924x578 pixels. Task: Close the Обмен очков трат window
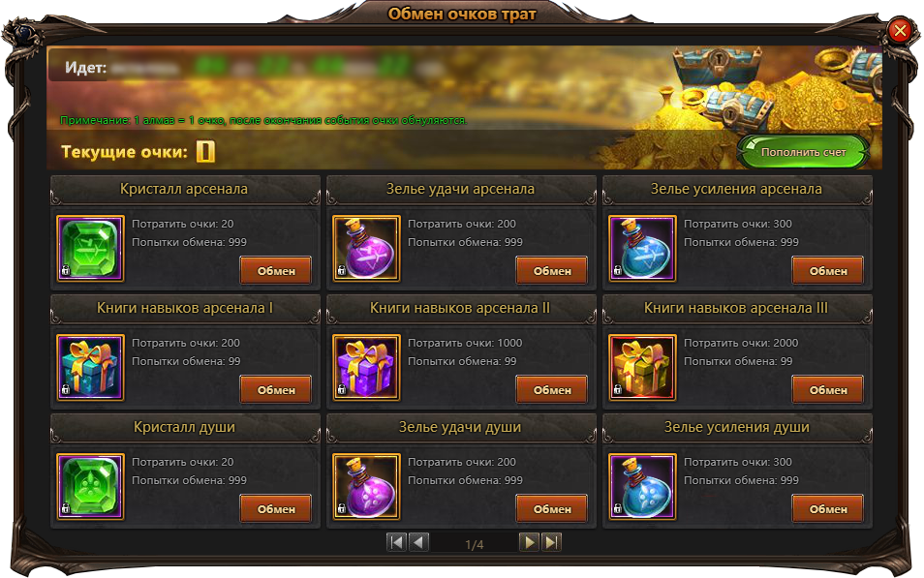tap(900, 30)
